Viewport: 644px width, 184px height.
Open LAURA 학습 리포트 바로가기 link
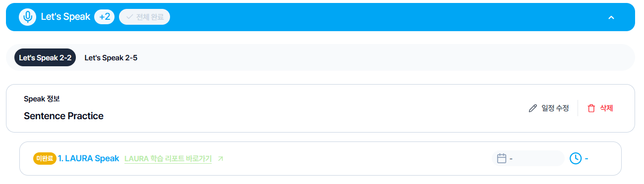(x=168, y=159)
